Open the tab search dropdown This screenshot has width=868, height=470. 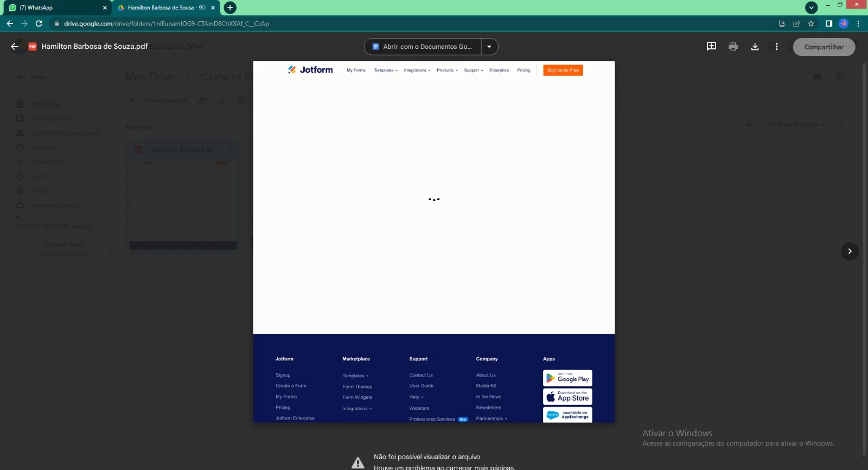coord(812,8)
